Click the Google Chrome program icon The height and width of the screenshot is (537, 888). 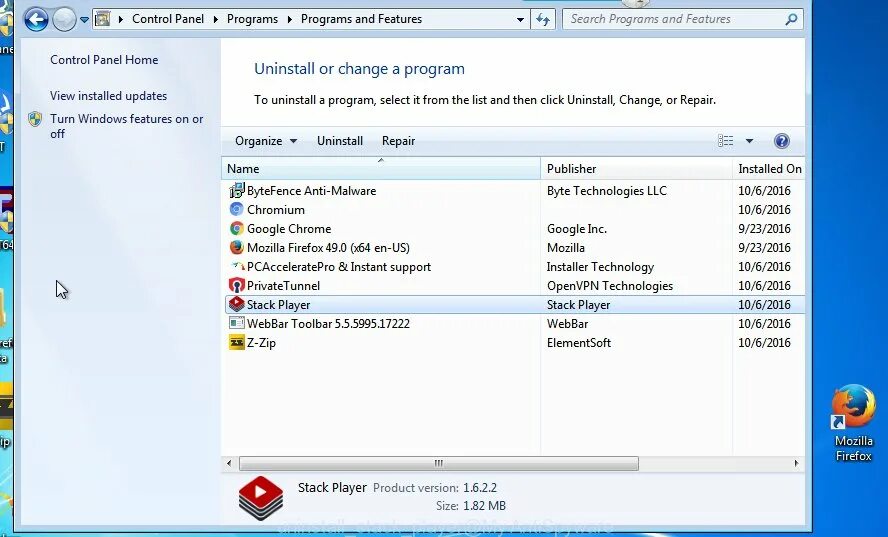pos(236,228)
